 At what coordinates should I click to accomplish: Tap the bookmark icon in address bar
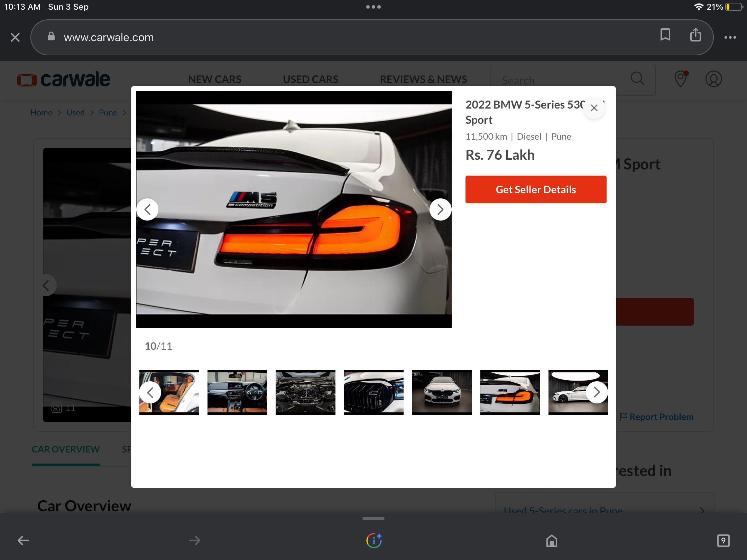click(x=665, y=35)
